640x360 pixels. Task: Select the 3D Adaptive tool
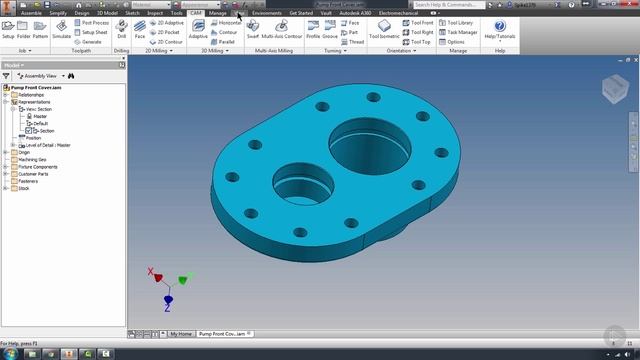click(198, 29)
